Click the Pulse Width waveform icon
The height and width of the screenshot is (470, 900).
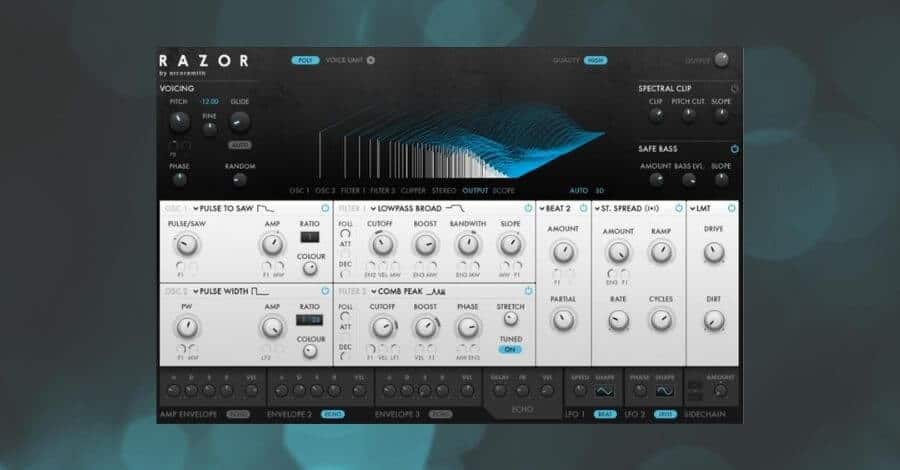point(259,292)
